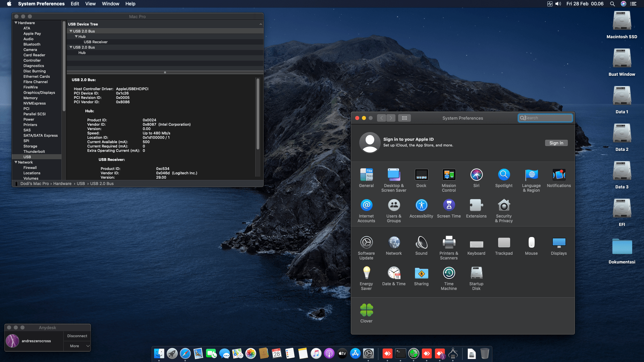
Task: Collapse the second USB 2.0 Bus tree node
Action: point(71,47)
